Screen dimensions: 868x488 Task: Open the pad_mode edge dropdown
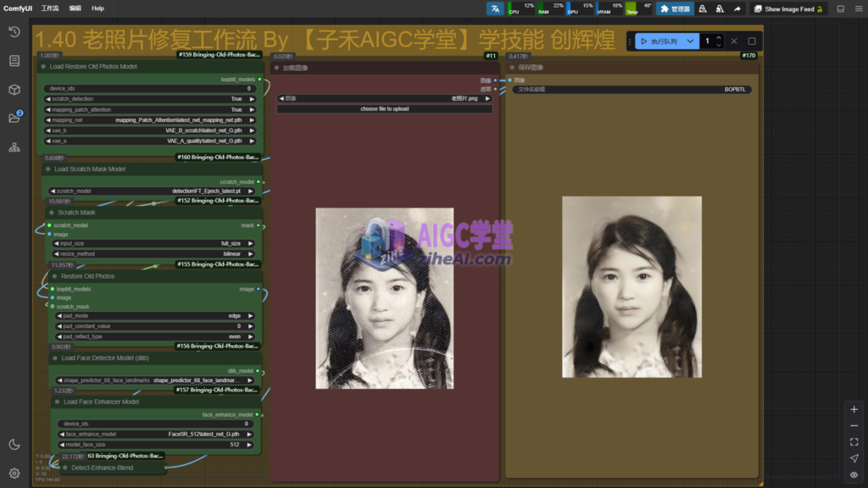coord(155,316)
